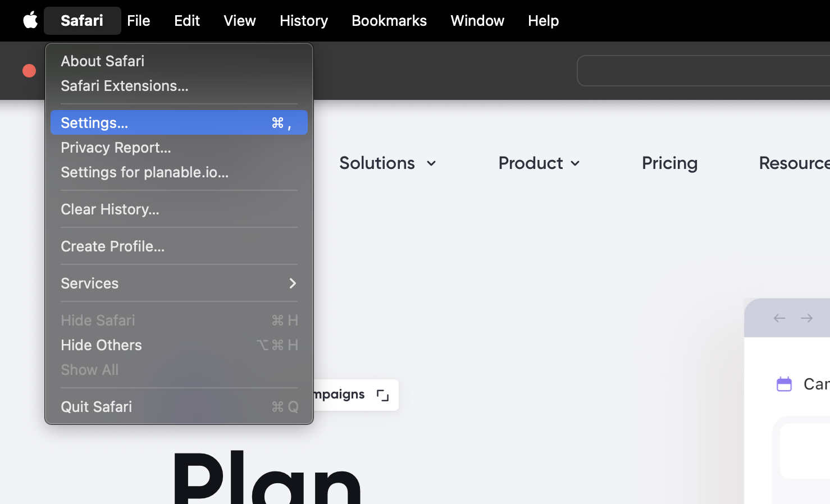Open the Apple menu logo
Image resolution: width=830 pixels, height=504 pixels.
(x=30, y=20)
